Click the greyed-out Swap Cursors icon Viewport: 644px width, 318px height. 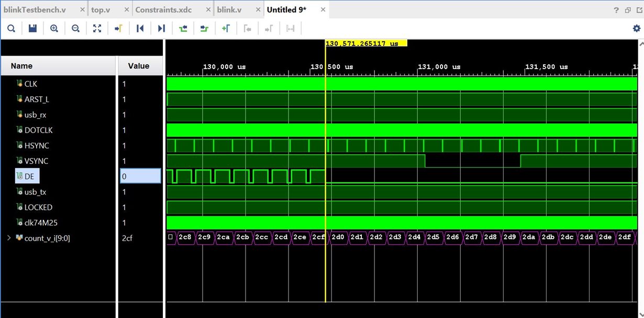coord(291,29)
